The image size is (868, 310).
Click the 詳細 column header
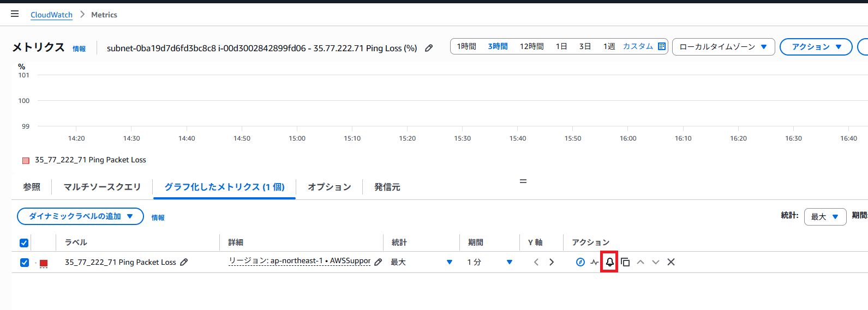click(236, 242)
